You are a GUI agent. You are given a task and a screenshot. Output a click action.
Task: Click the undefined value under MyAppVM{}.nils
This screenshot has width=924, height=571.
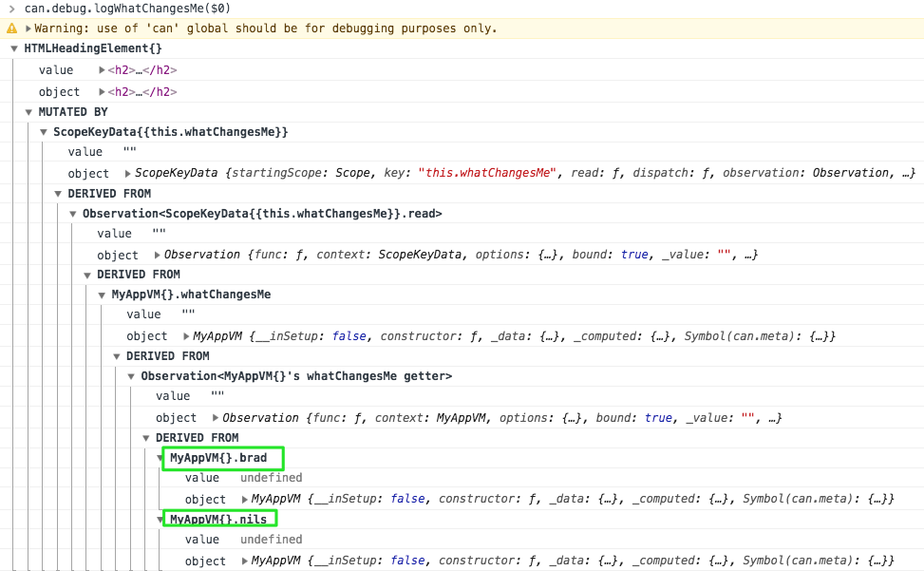pos(271,540)
